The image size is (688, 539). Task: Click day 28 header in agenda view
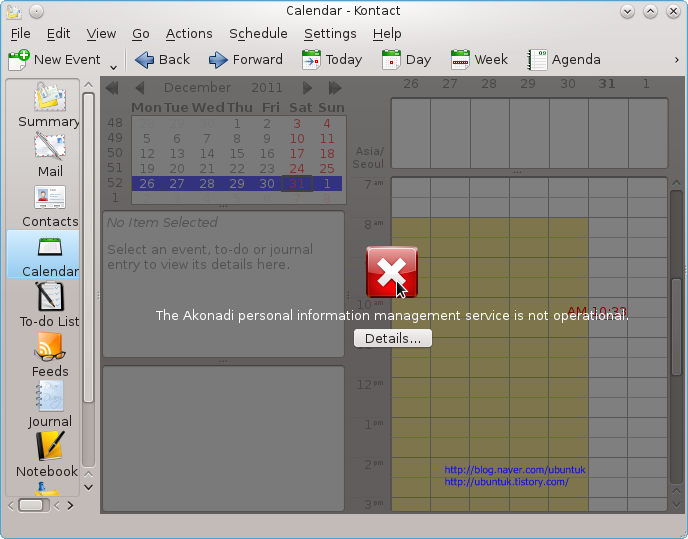pyautogui.click(x=489, y=83)
